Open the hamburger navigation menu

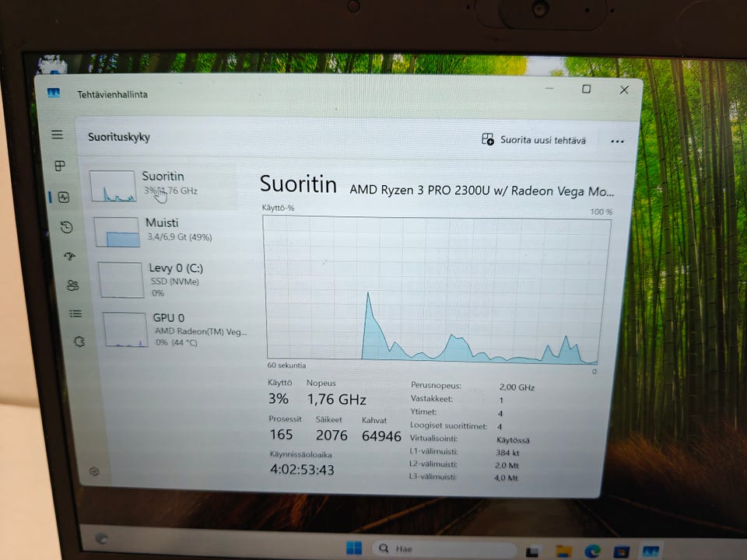click(57, 135)
